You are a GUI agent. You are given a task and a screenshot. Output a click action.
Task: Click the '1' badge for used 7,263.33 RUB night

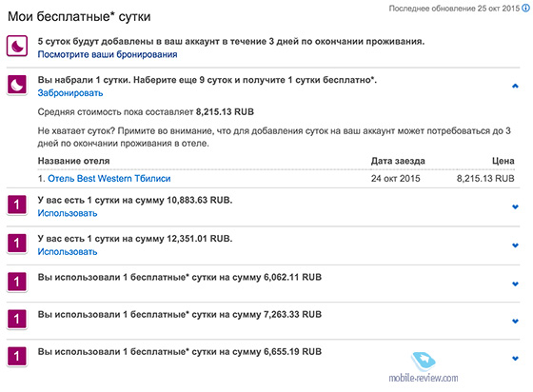pyautogui.click(x=17, y=319)
